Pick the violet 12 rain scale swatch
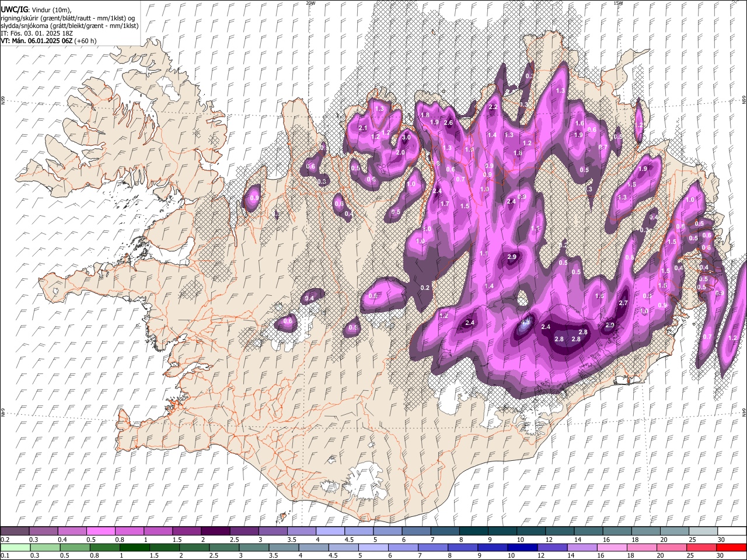Image resolution: width=747 pixels, height=560 pixels. (x=552, y=547)
